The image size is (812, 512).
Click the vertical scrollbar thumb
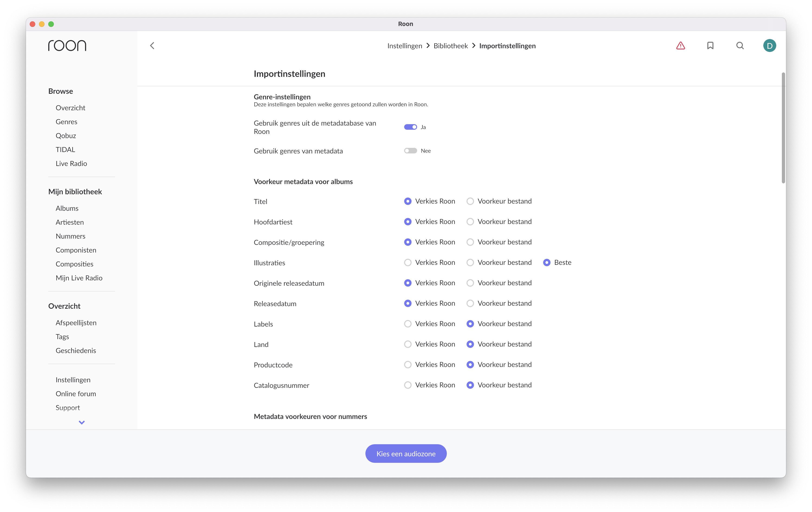(x=783, y=128)
